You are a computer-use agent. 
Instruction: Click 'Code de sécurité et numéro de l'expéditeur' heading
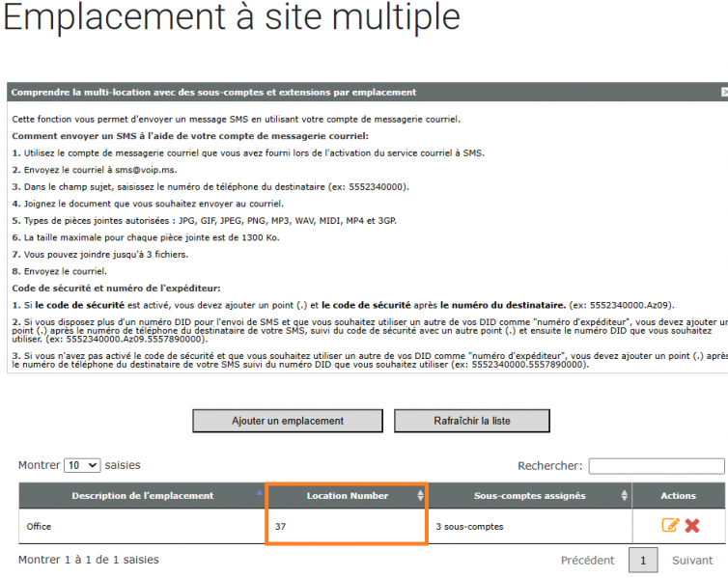tap(116, 289)
